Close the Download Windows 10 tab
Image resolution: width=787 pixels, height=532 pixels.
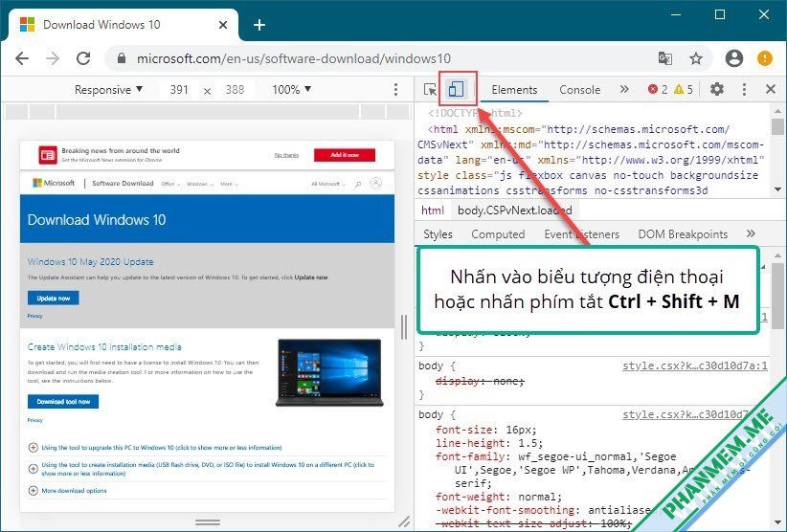(x=223, y=25)
